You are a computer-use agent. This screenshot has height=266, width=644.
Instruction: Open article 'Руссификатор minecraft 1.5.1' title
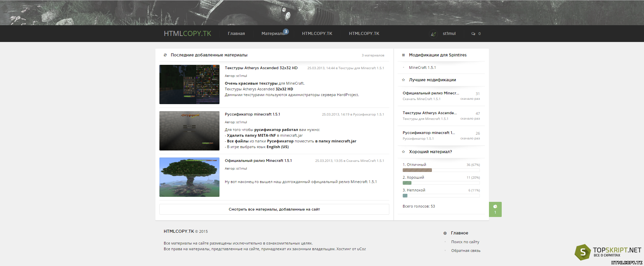click(252, 114)
